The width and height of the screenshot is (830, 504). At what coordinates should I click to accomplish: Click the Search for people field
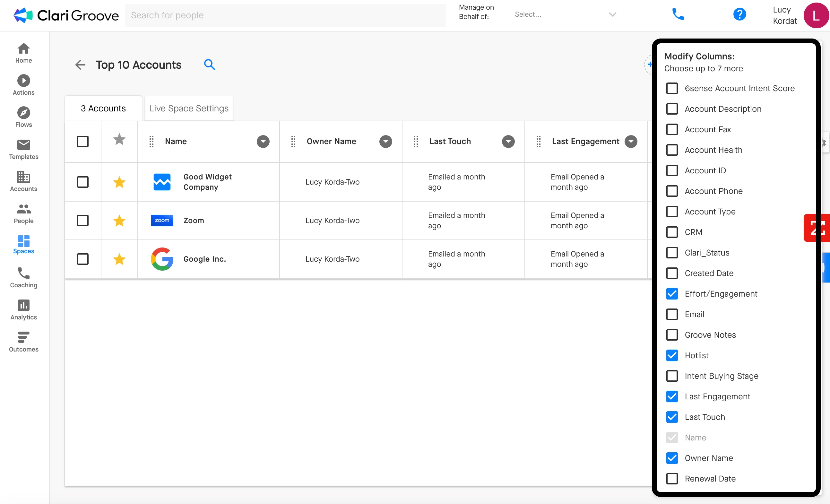[285, 15]
